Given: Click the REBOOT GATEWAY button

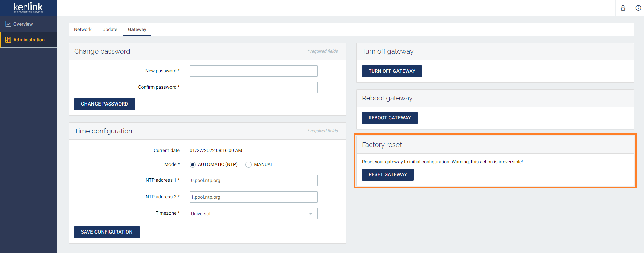Looking at the screenshot, I should (x=389, y=118).
